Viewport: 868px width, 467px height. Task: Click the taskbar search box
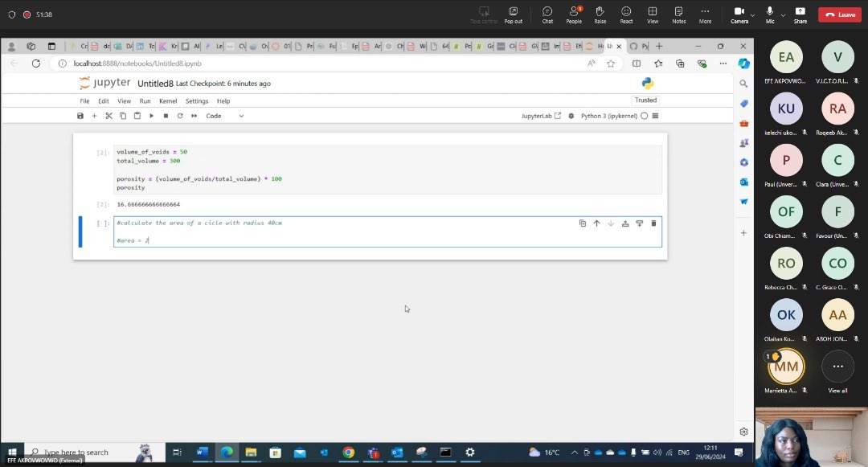94,452
